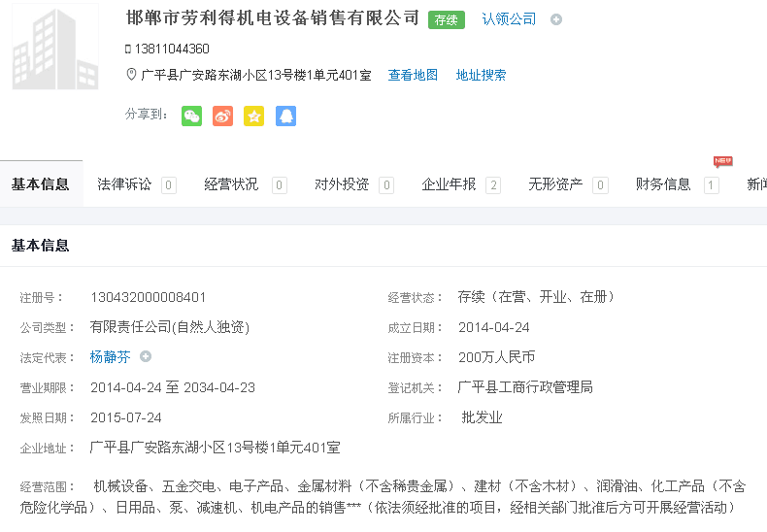Click plus icon next to 认领公司

(x=556, y=19)
